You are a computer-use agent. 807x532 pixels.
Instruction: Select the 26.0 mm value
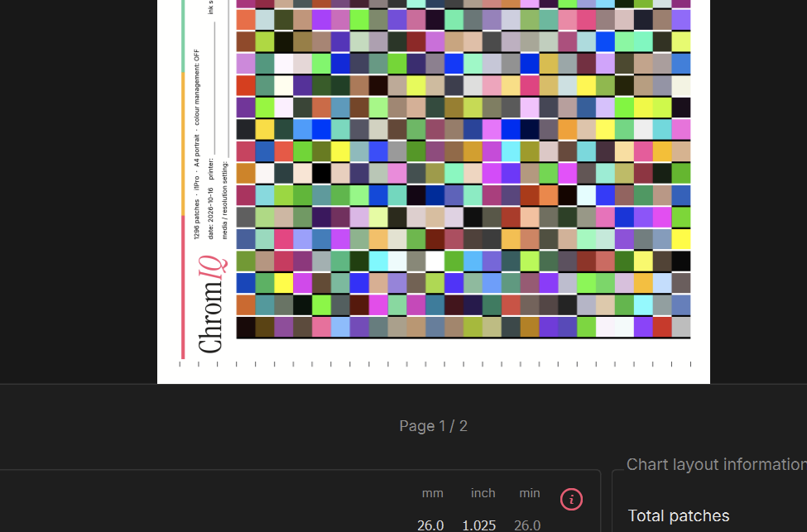(430, 525)
